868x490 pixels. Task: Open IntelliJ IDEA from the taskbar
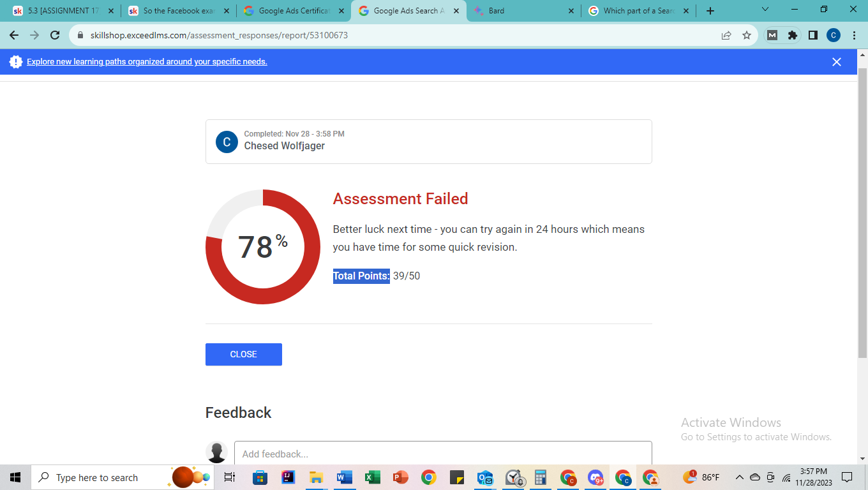(x=288, y=477)
